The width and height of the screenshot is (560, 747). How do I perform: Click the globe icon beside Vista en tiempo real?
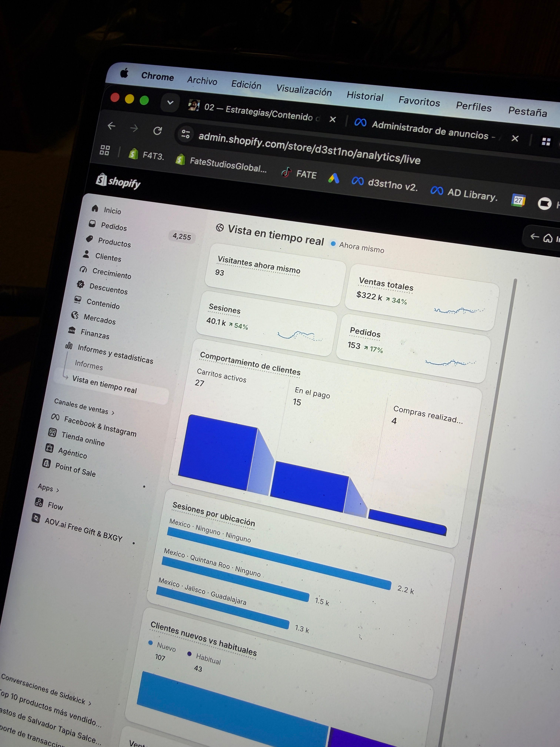(220, 228)
